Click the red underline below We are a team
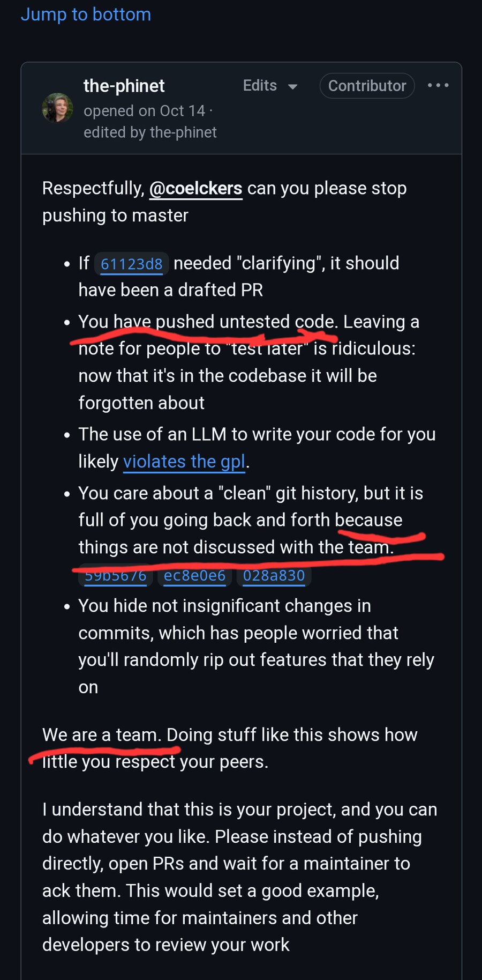The width and height of the screenshot is (482, 980). coord(104,750)
